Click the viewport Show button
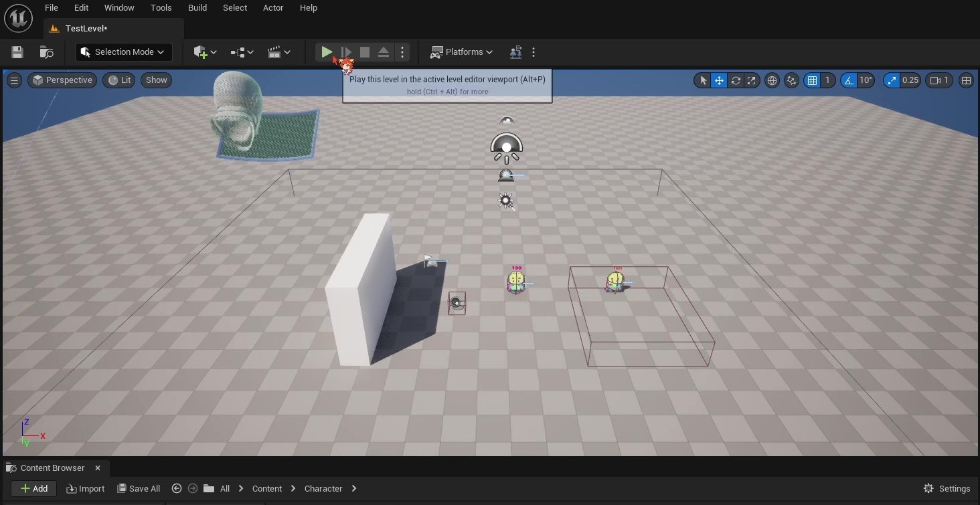Image resolution: width=980 pixels, height=505 pixels. point(156,80)
